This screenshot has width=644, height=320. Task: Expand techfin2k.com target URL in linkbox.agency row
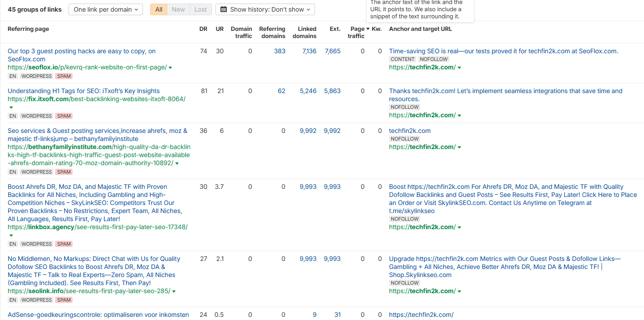coord(459,227)
